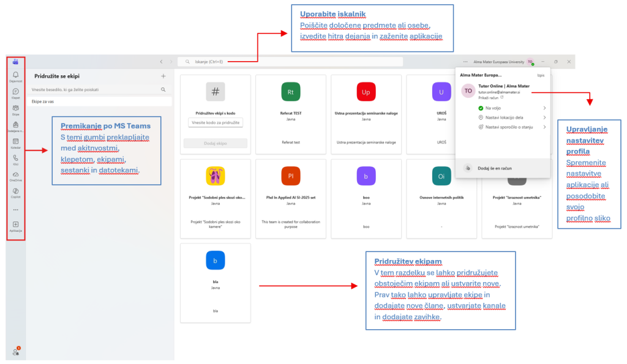627x364 pixels.
Task: Open the Dodeljene naloge assignments icon
Action: [15, 125]
